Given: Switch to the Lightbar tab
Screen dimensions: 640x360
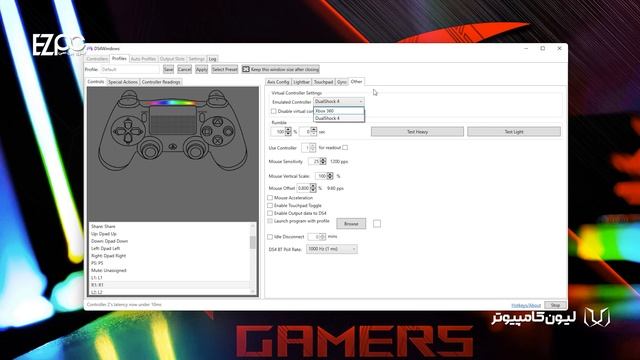Looking at the screenshot, I should click(302, 82).
